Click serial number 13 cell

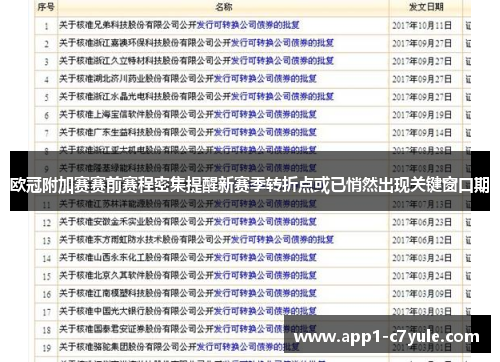(46, 241)
